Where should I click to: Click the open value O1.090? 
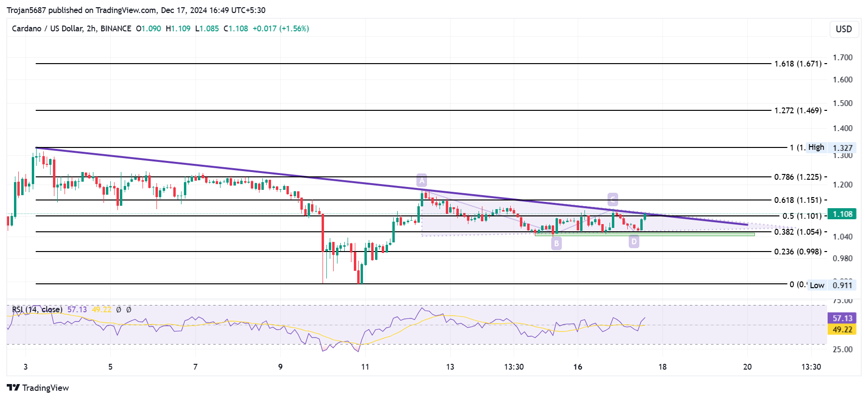[148, 28]
